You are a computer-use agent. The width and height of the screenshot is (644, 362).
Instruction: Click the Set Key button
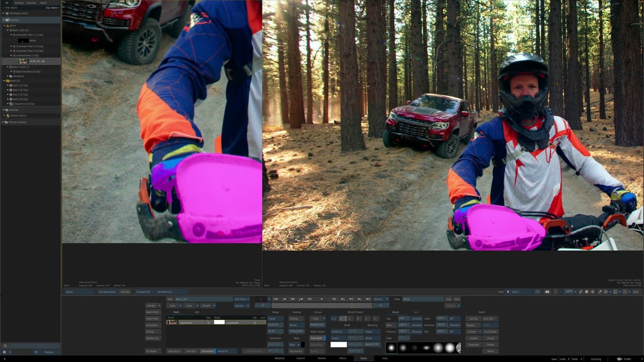click(474, 319)
